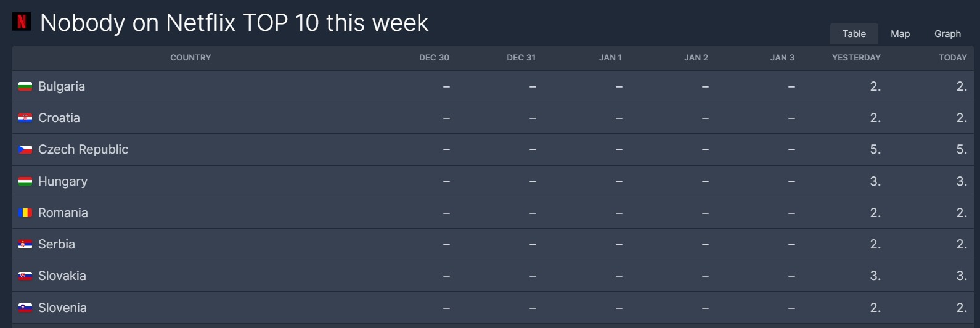Click the Croatia flag icon
Viewport: 980px width, 328px height.
25,118
